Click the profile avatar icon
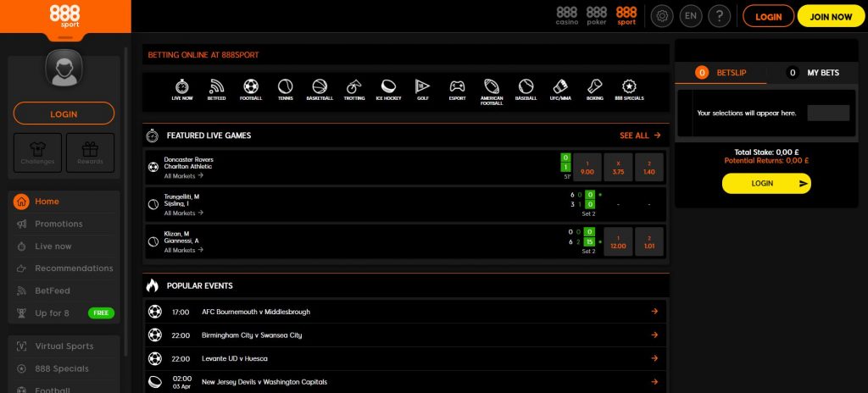The width and height of the screenshot is (868, 393). click(x=64, y=68)
